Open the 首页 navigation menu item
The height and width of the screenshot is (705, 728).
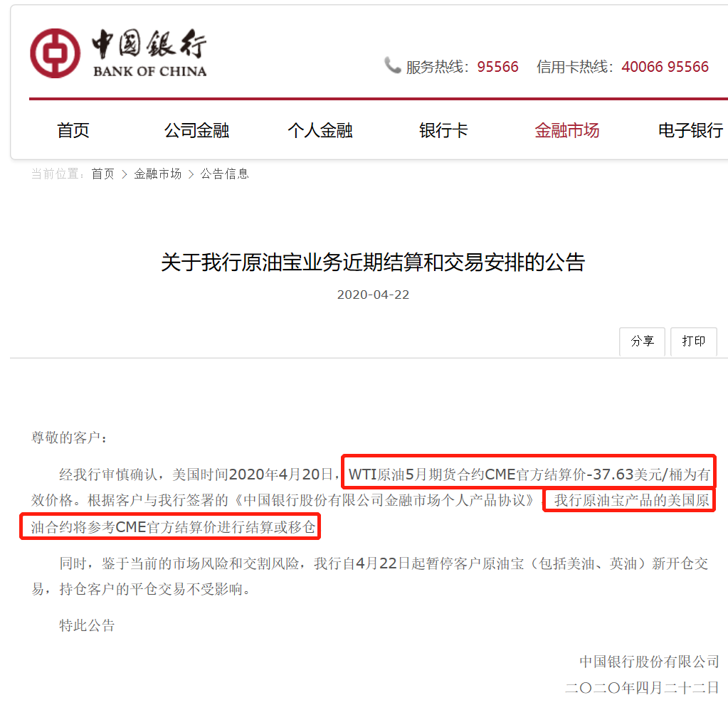(x=73, y=130)
